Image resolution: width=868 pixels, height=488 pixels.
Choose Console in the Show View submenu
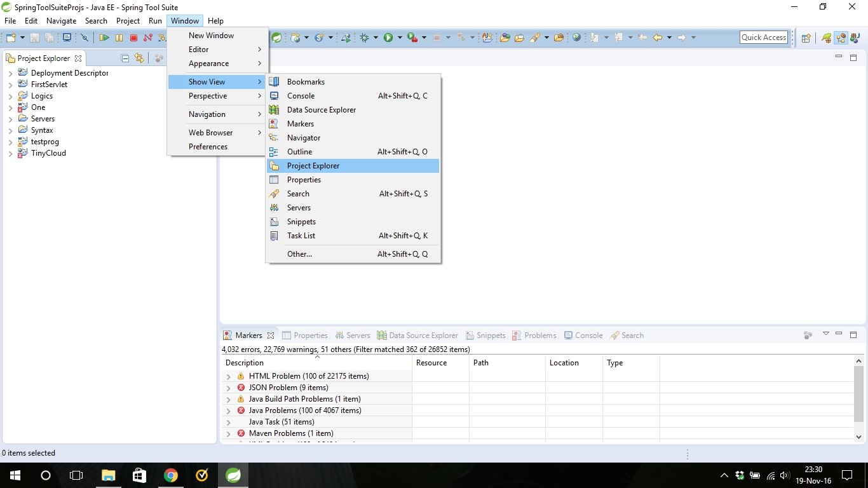[x=301, y=96]
